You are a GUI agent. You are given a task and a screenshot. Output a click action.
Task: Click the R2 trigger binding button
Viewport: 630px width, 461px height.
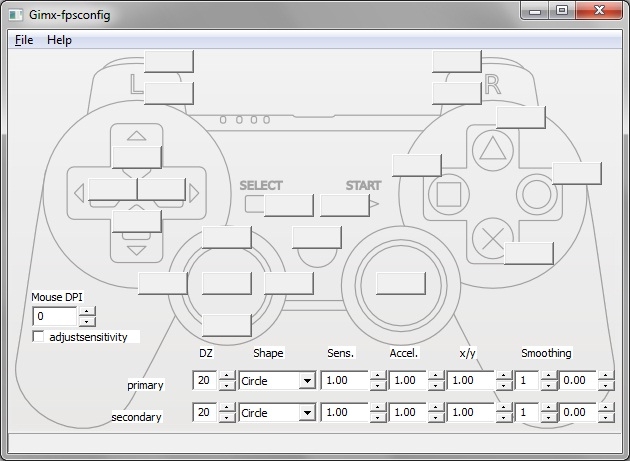[x=457, y=61]
